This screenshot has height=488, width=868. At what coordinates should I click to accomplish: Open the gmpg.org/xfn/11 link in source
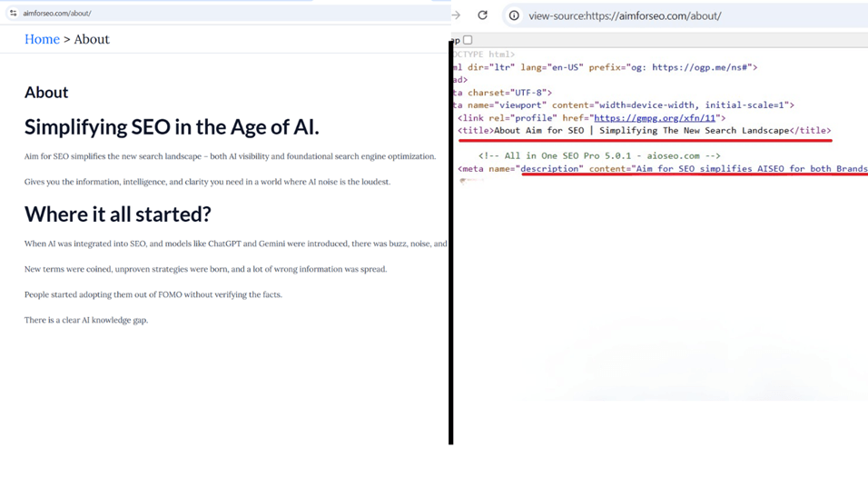pos(655,118)
